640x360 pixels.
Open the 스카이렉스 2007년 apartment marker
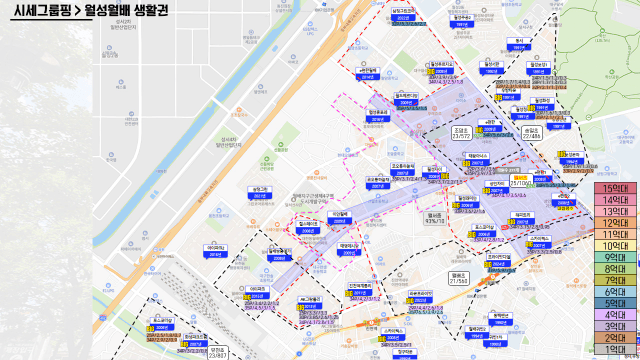click(540, 242)
